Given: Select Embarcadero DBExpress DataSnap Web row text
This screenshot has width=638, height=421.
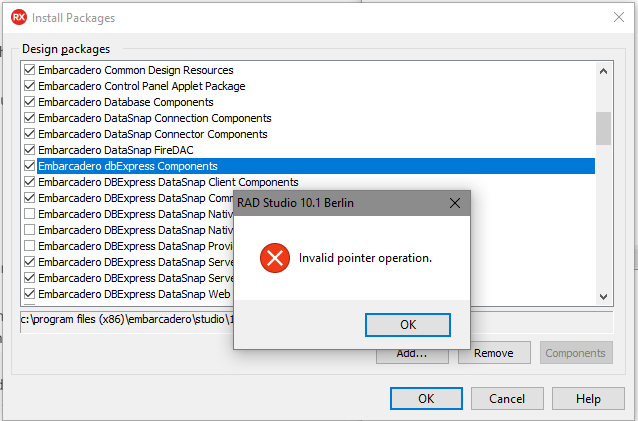Looking at the screenshot, I should pos(134,294).
